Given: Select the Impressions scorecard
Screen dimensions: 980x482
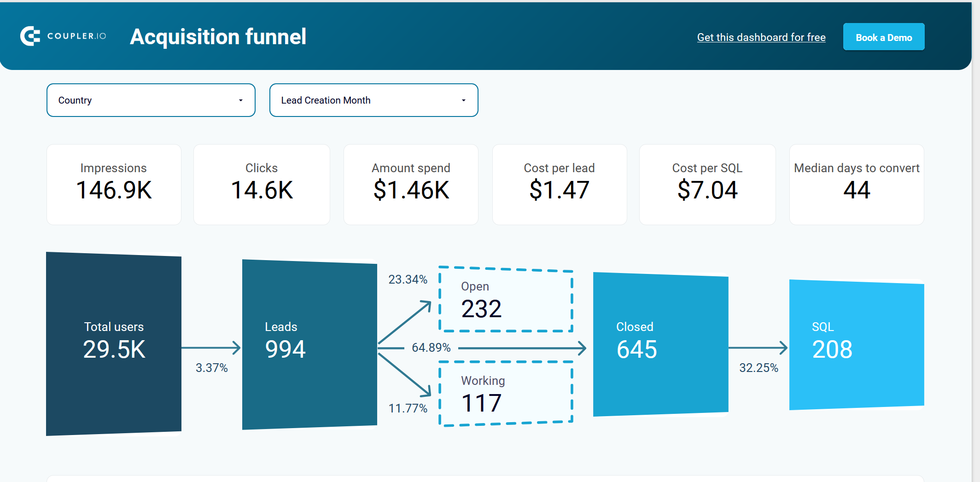Looking at the screenshot, I should (114, 185).
